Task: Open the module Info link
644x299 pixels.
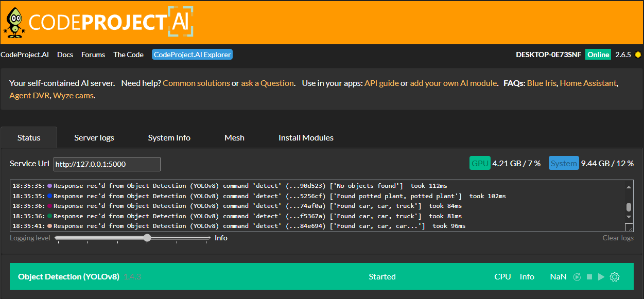Action: tap(527, 277)
